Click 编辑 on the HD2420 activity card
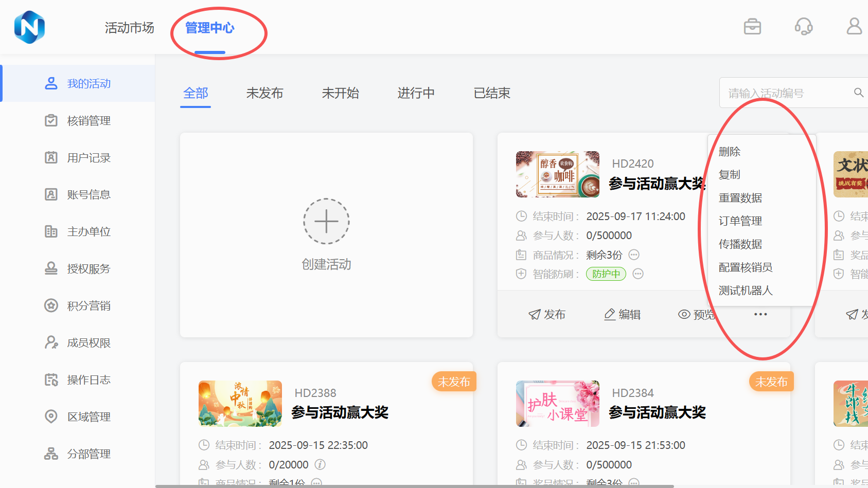This screenshot has width=868, height=488. point(622,314)
